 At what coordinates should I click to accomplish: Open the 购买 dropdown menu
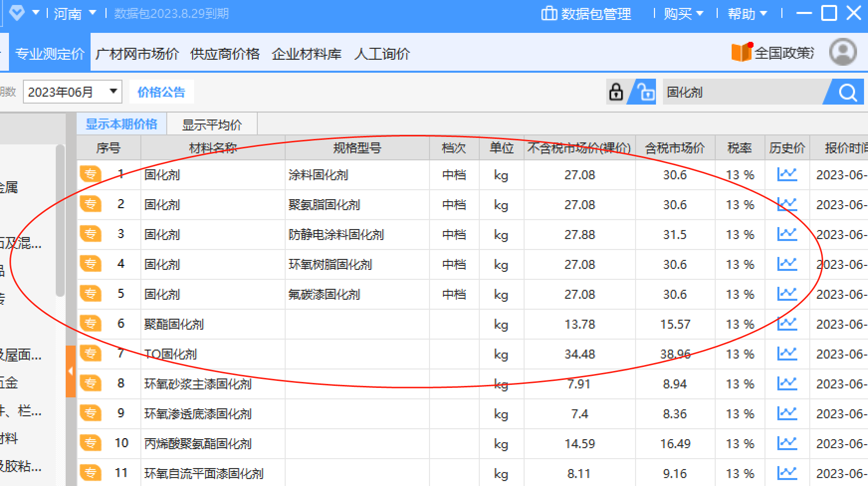click(x=683, y=13)
